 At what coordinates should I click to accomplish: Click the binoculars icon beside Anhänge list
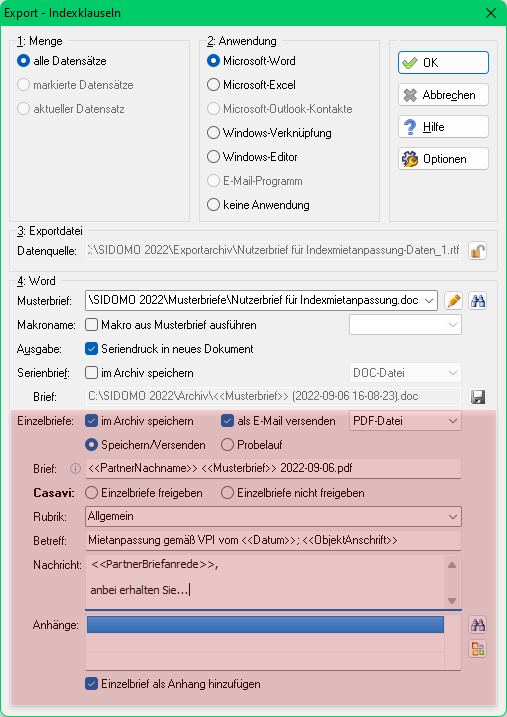(478, 625)
